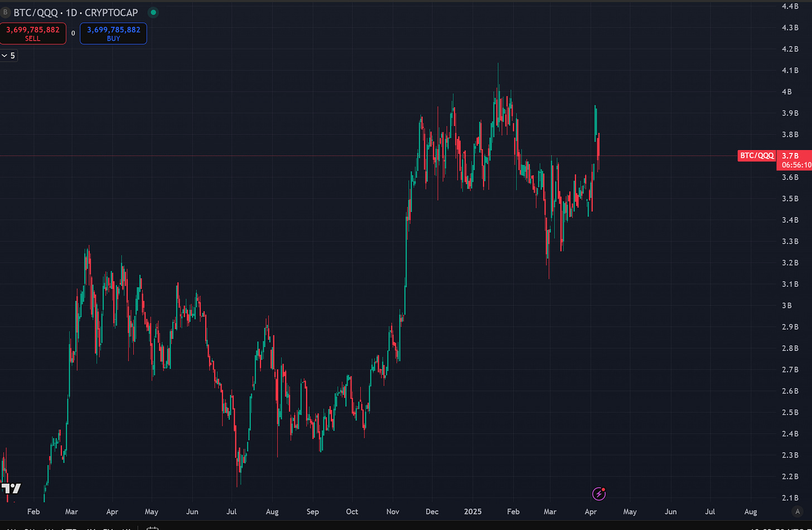Click the 2.1 B price axis label
812x530 pixels.
[790, 498]
